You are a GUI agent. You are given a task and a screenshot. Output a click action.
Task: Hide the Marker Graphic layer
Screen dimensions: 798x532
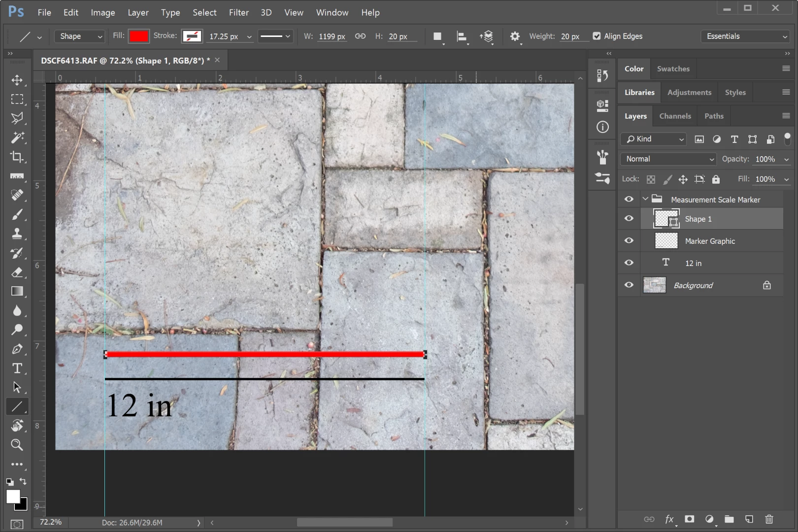pyautogui.click(x=629, y=241)
